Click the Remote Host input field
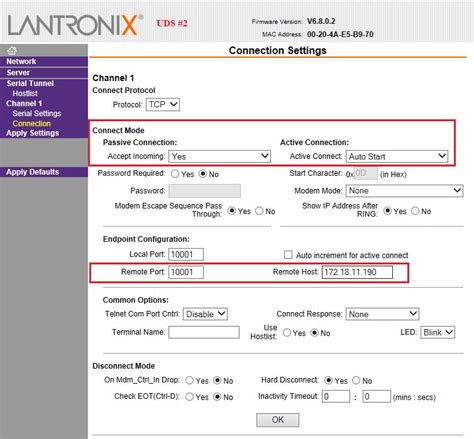The width and height of the screenshot is (474, 439). [x=357, y=272]
